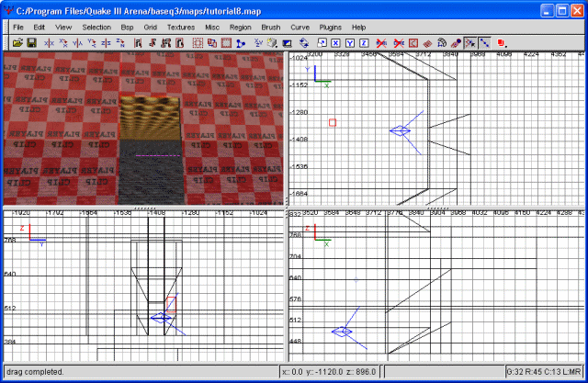Open the View menu
The image size is (588, 383).
point(63,28)
